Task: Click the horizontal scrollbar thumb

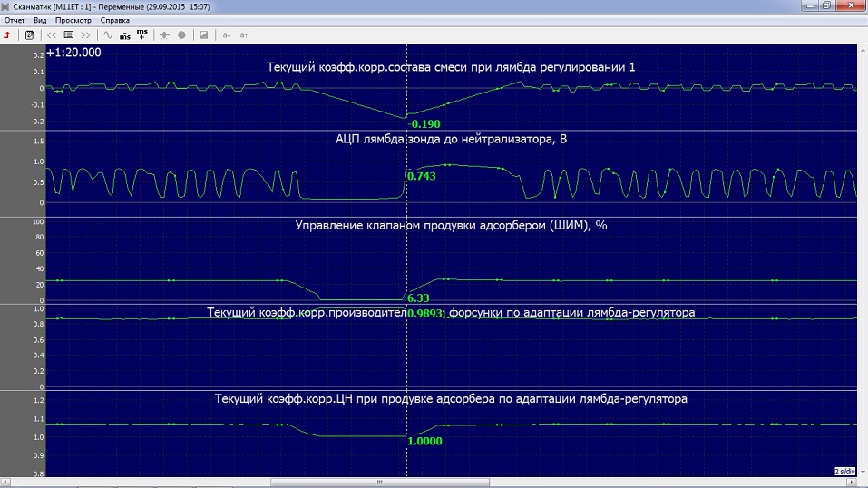Action: [380, 483]
